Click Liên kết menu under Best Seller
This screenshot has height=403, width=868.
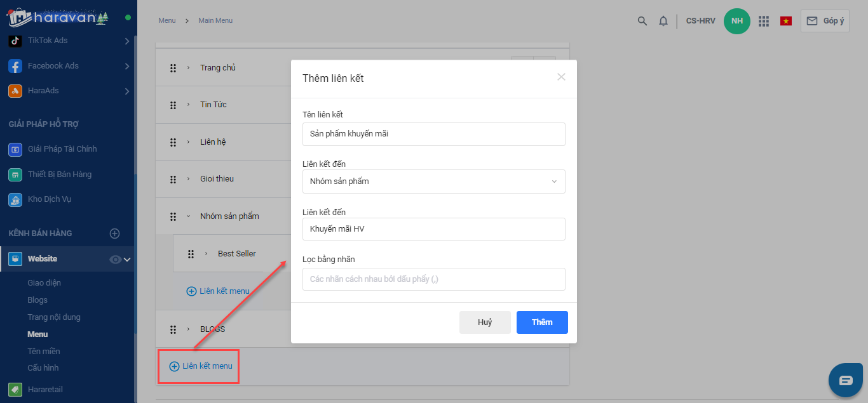pos(218,291)
